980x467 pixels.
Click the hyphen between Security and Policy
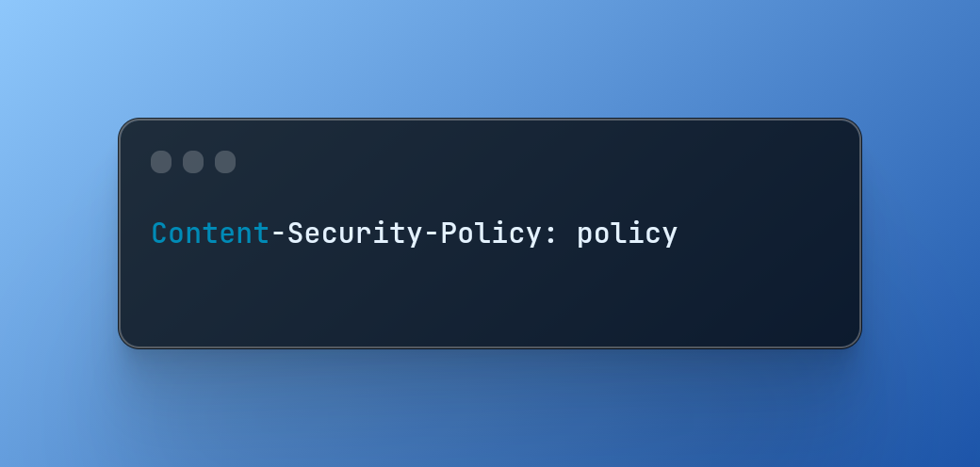[432, 234]
